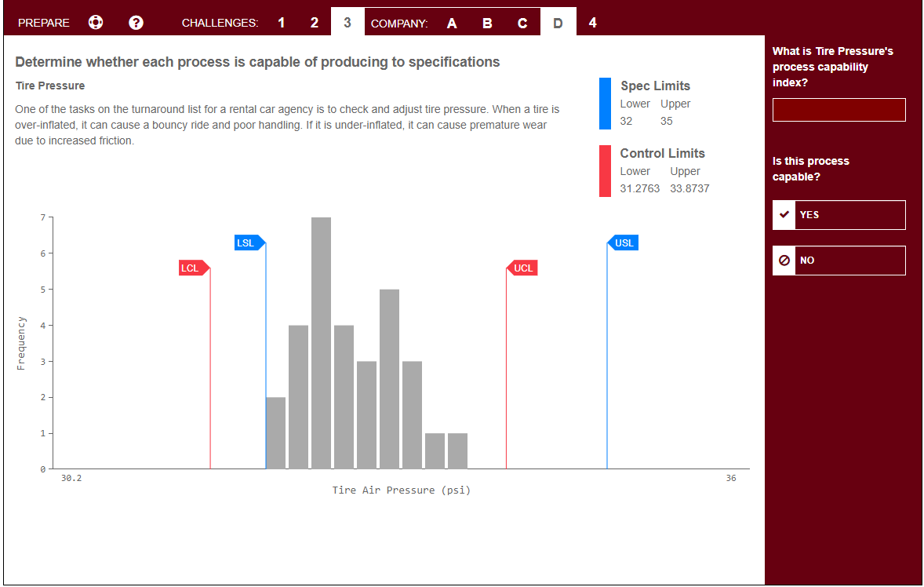Click the first histogram bar of frequency 2
924x587 pixels.
click(x=276, y=433)
